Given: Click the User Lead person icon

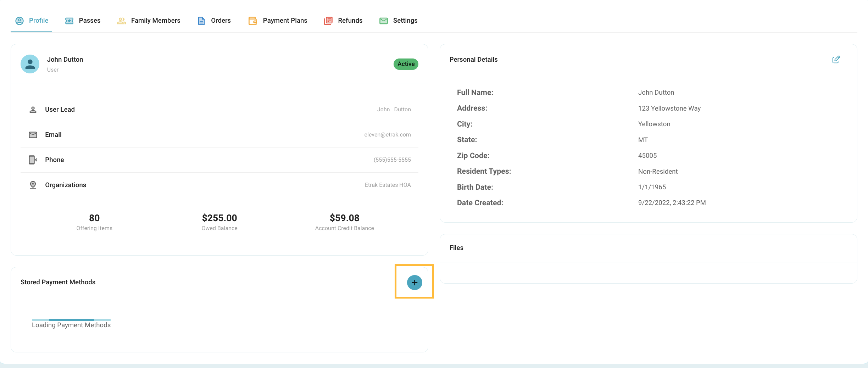Looking at the screenshot, I should tap(33, 110).
